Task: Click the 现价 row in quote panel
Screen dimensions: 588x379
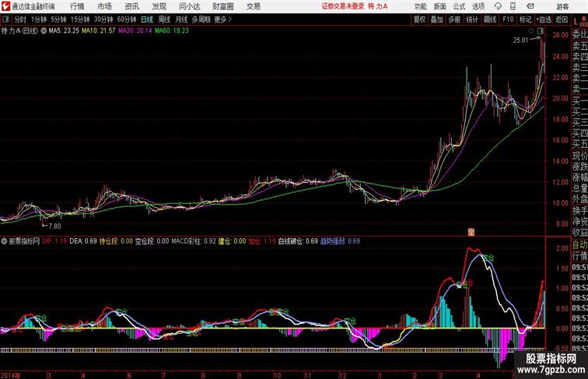Action: tap(579, 156)
